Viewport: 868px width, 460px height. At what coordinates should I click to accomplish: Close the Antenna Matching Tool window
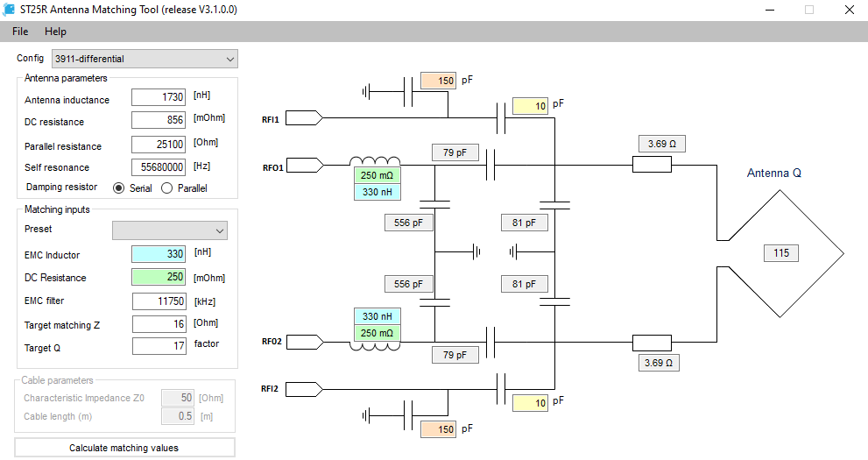click(850, 10)
